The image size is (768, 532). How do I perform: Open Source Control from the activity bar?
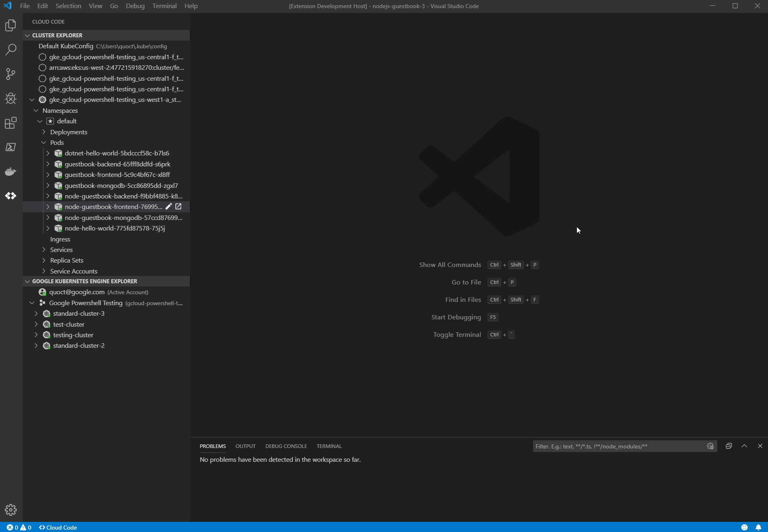pos(11,74)
